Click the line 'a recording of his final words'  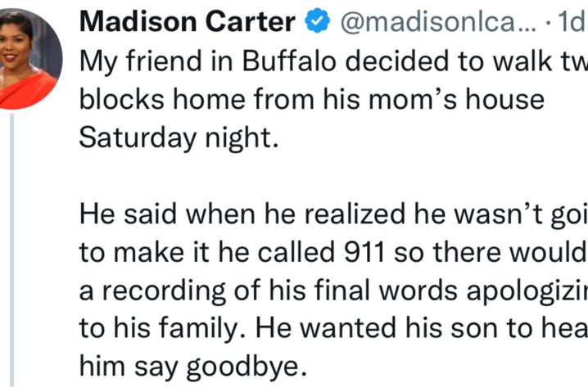334,291
